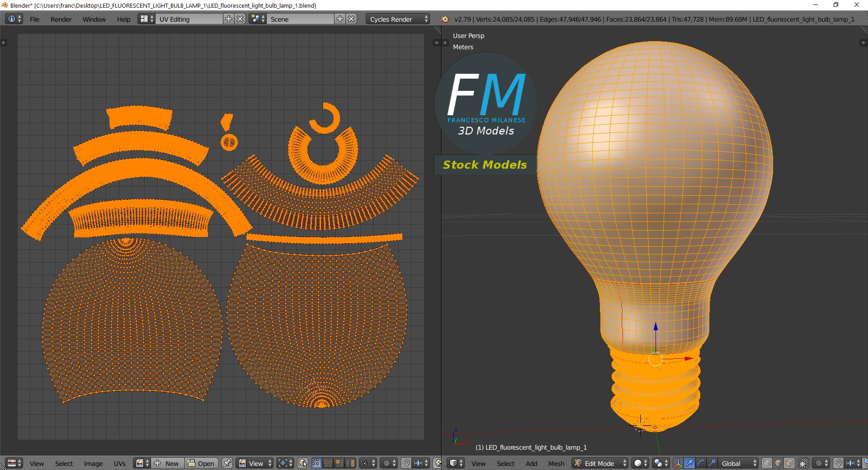The image size is (868, 470).
Task: Select mesh face select mode
Action: [x=789, y=463]
